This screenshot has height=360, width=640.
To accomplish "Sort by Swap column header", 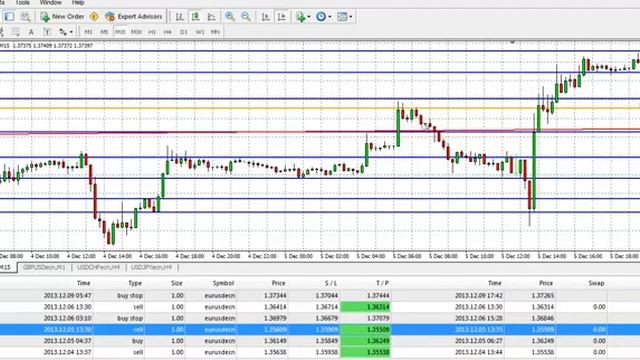I will [596, 283].
